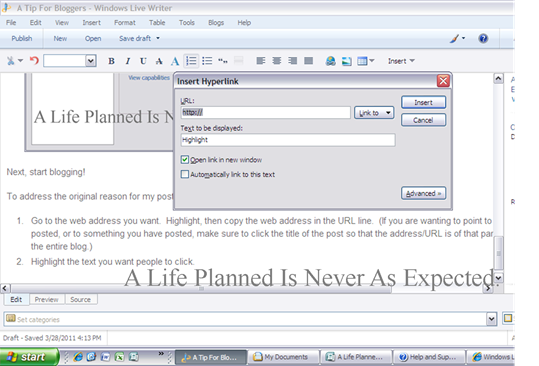Click the View capabilities link
This screenshot has width=539, height=366.
click(x=149, y=78)
